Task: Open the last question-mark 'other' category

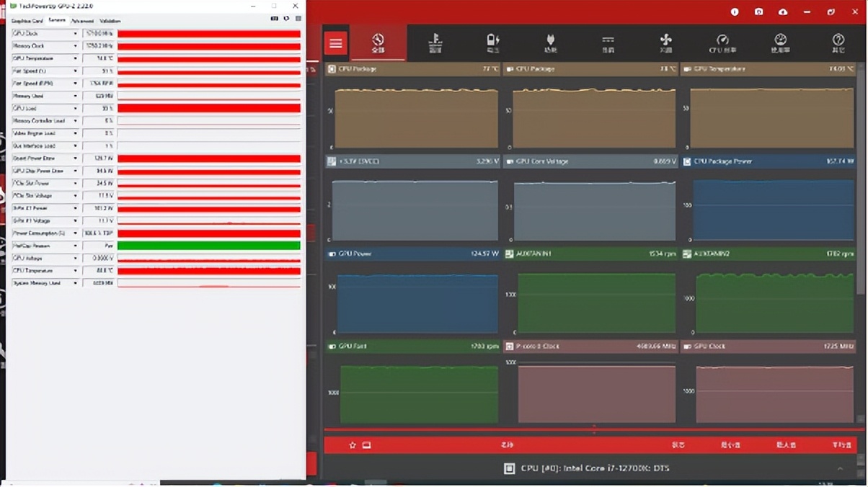Action: click(x=838, y=43)
